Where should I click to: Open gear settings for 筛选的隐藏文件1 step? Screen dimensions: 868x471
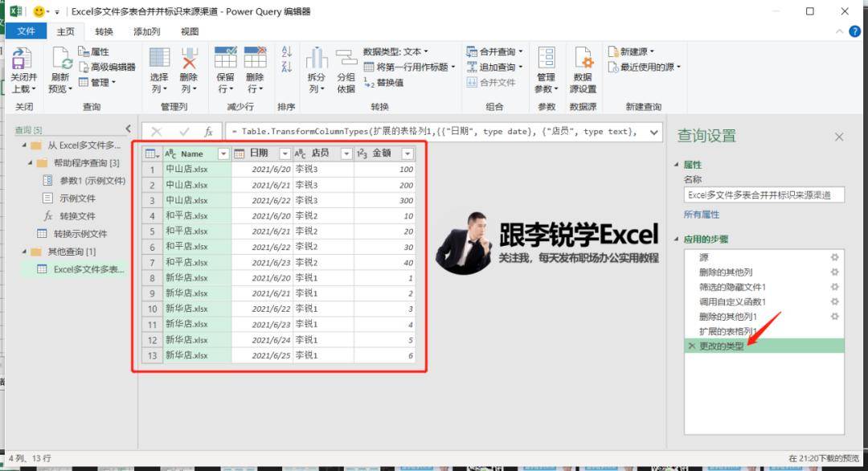point(834,287)
